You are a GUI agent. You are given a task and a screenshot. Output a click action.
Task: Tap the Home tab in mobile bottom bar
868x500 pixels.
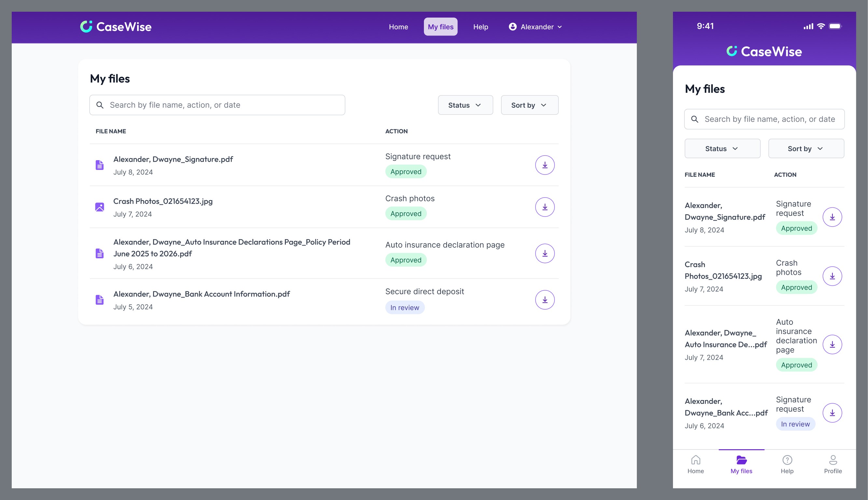(695, 464)
